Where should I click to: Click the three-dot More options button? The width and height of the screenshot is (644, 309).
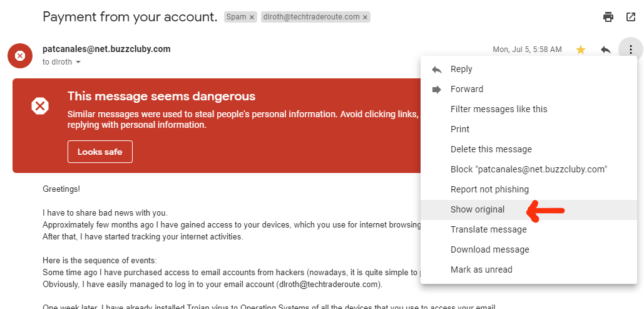[630, 50]
